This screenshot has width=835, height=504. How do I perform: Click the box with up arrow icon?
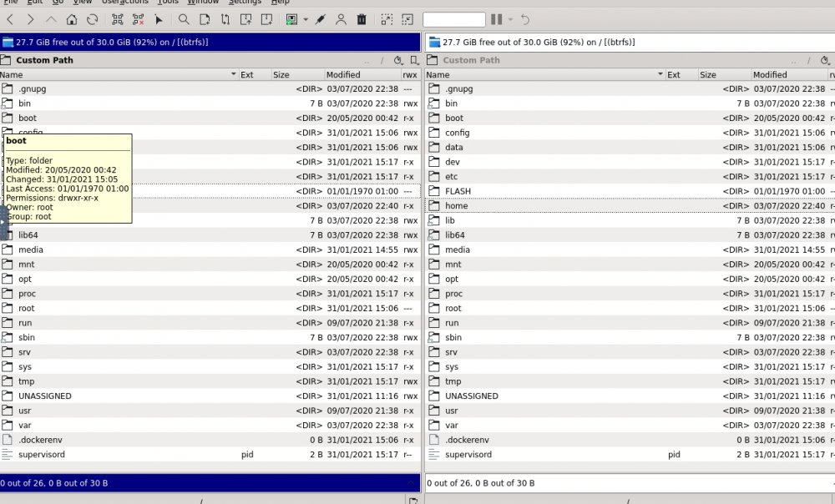[x=246, y=20]
